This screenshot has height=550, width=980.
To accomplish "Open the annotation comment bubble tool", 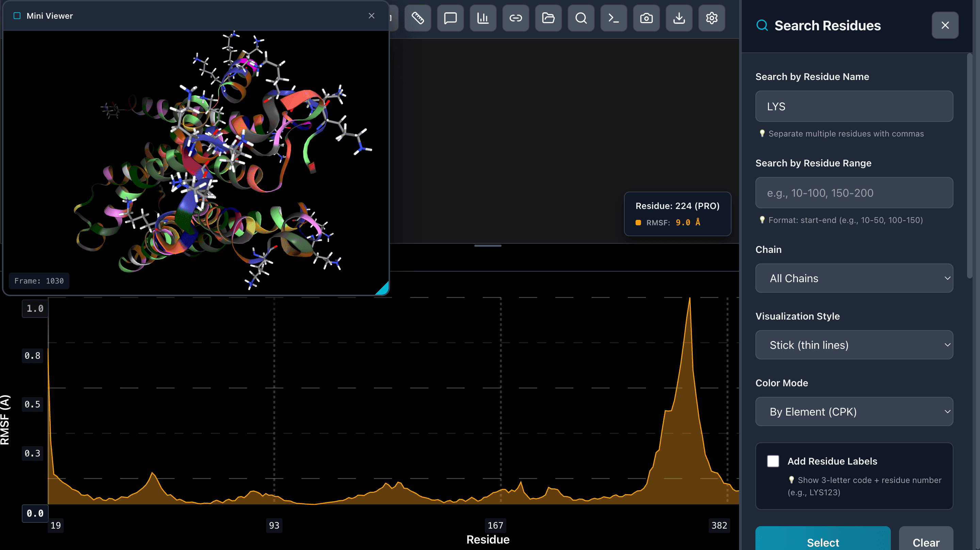I will 450,18.
